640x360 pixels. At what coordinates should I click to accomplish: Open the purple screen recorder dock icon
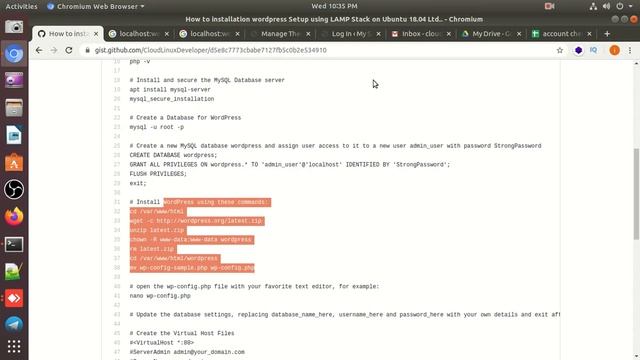pyautogui.click(x=14, y=81)
